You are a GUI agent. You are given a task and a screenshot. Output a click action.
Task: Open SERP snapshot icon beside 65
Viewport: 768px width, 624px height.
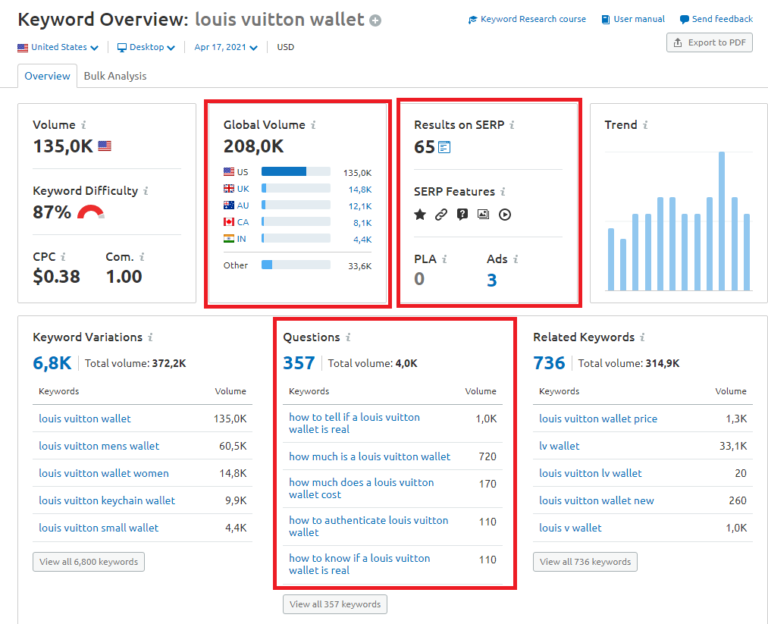tap(444, 147)
